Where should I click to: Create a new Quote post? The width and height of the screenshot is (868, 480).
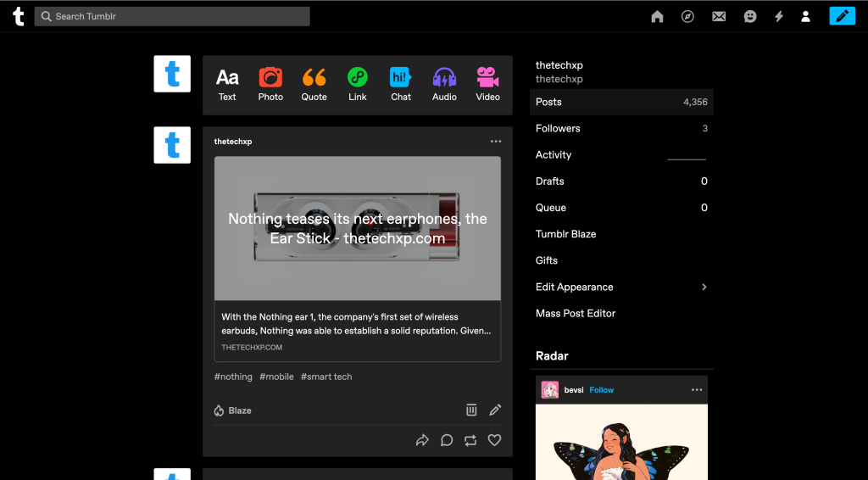pyautogui.click(x=314, y=85)
